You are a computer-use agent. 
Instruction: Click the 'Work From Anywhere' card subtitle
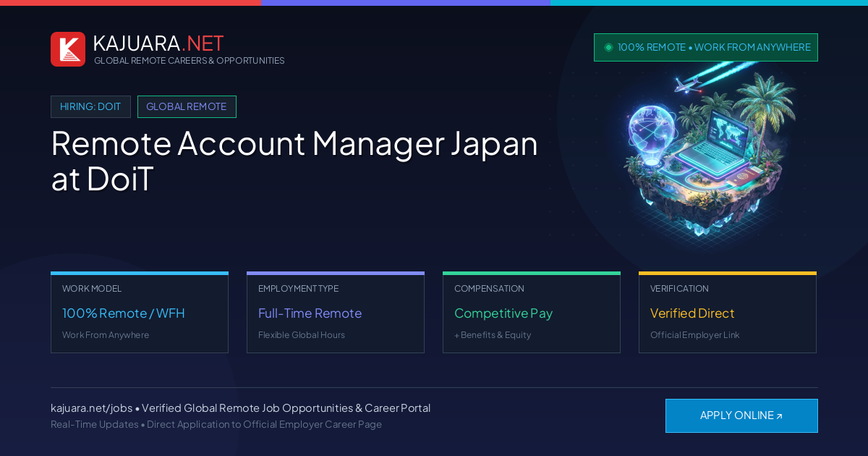106,335
